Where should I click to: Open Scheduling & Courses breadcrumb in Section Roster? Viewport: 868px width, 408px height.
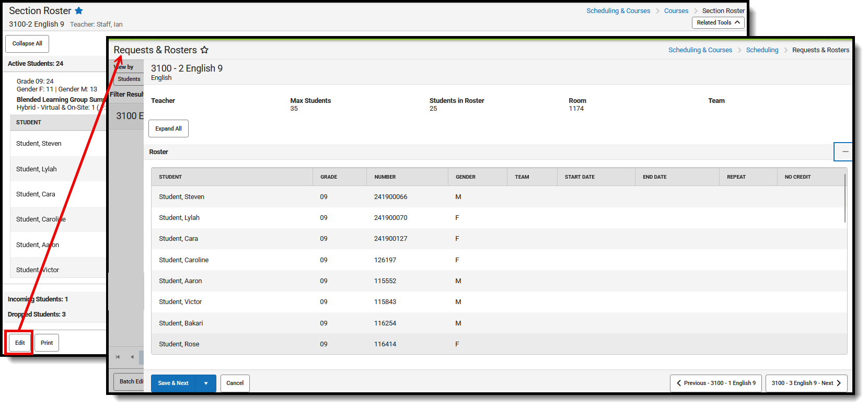click(618, 10)
